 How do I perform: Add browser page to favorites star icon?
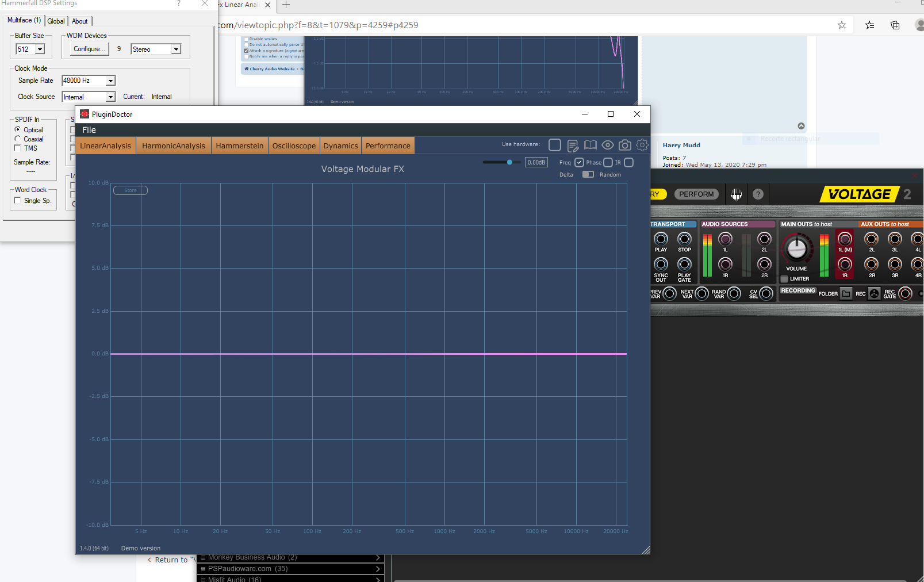click(x=842, y=25)
